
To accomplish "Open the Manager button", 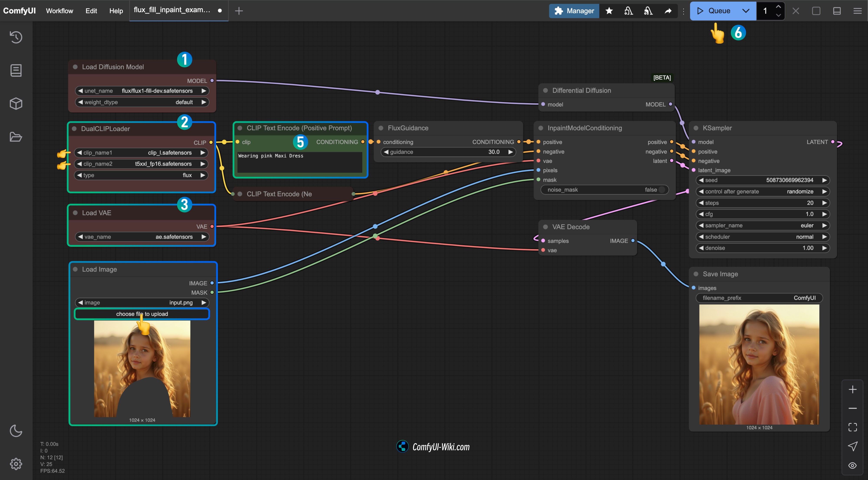I will 574,11.
